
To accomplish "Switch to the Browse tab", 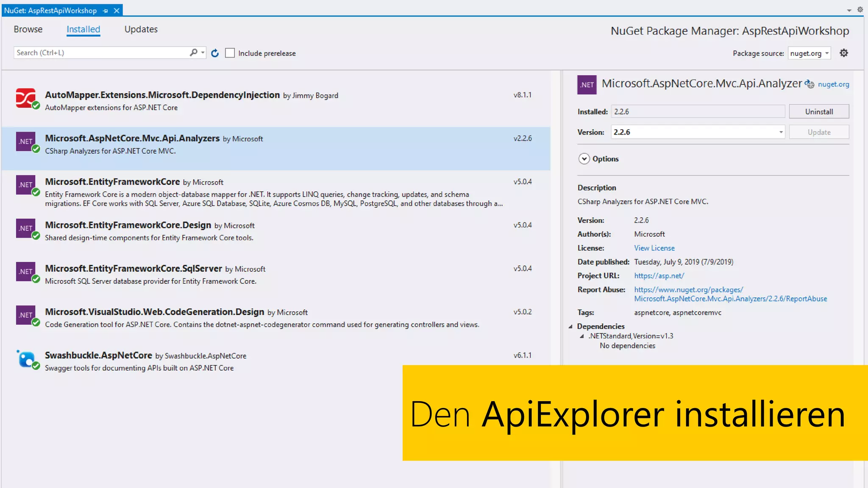I will click(x=28, y=29).
